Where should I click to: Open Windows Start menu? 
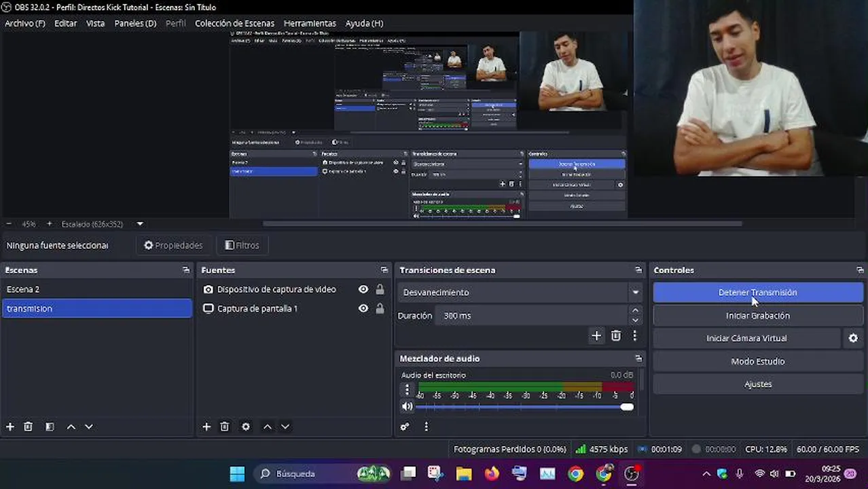pyautogui.click(x=237, y=473)
